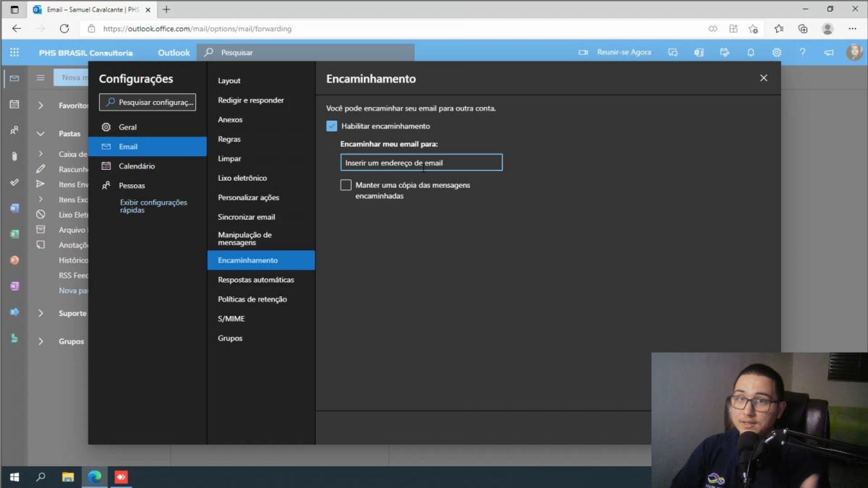The image size is (868, 488).
Task: Open the Outlook settings gear icon
Action: pos(777,53)
